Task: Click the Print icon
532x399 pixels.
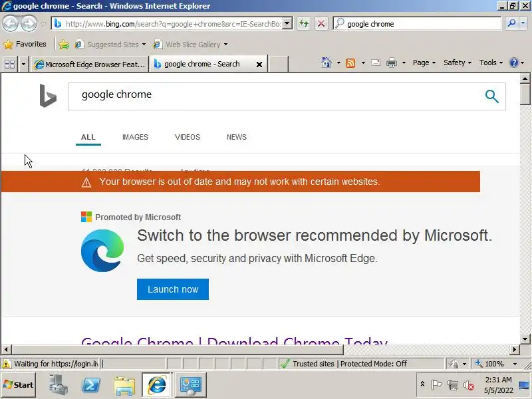Action: [392, 63]
